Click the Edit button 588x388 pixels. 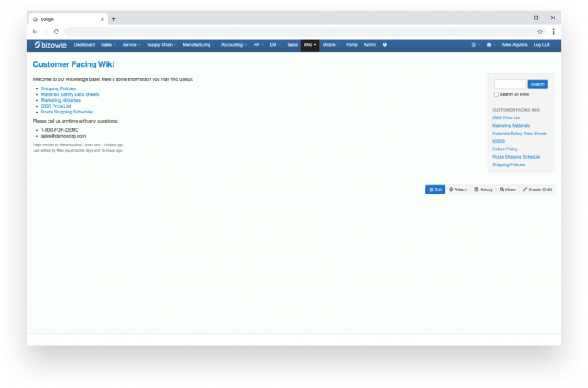coord(435,189)
